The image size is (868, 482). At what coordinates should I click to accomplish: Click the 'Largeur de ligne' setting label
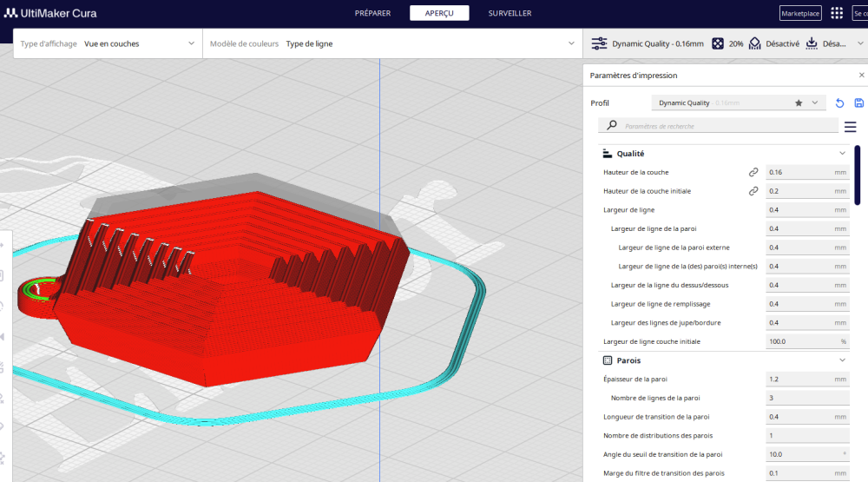point(628,210)
